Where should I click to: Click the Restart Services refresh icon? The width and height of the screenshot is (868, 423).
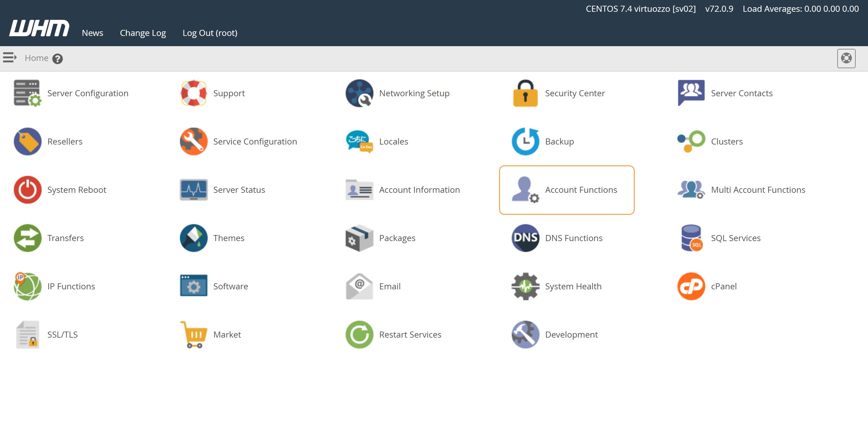(x=359, y=334)
